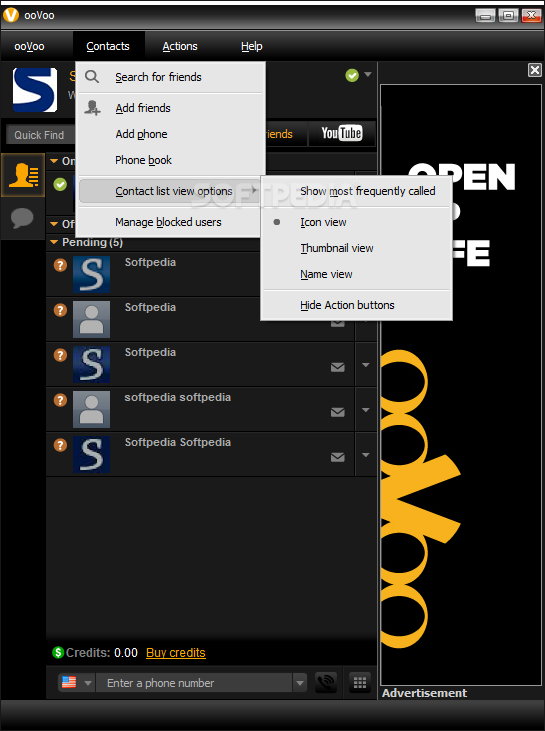Click the ooVoo advertisement banner
The height and width of the screenshot is (731, 545).
pyautogui.click(x=461, y=385)
